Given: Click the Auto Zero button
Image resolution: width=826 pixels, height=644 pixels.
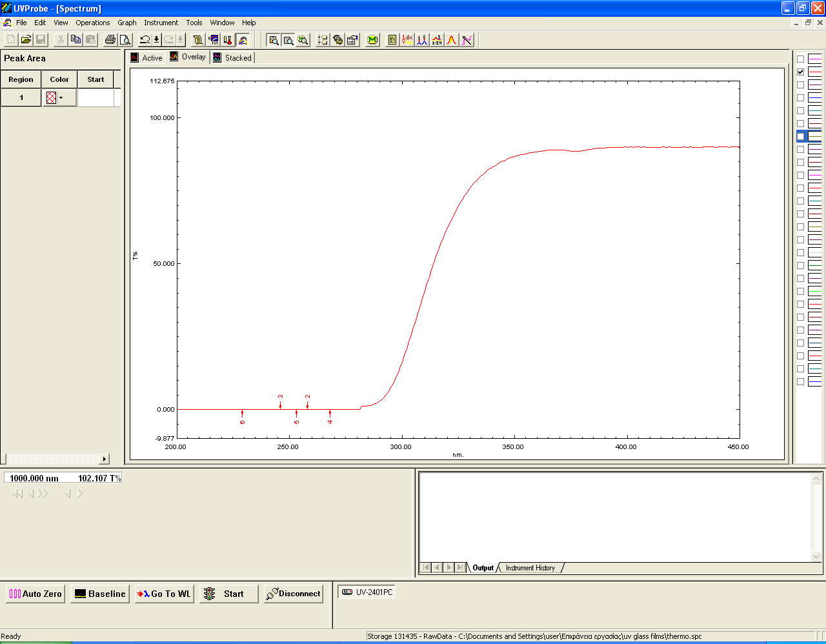Looking at the screenshot, I should click(x=35, y=594).
